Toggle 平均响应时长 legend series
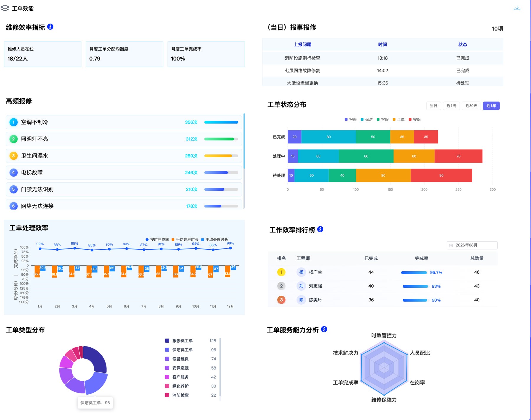The width and height of the screenshot is (531, 420). click(x=185, y=240)
